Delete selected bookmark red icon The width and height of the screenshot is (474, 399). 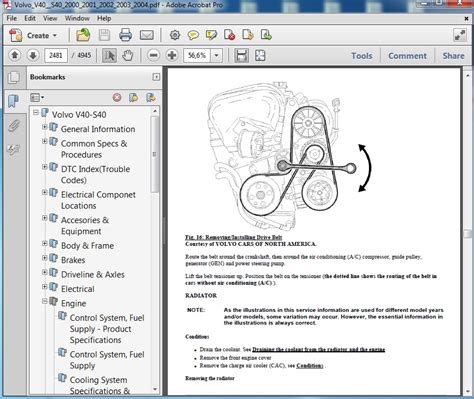[117, 98]
